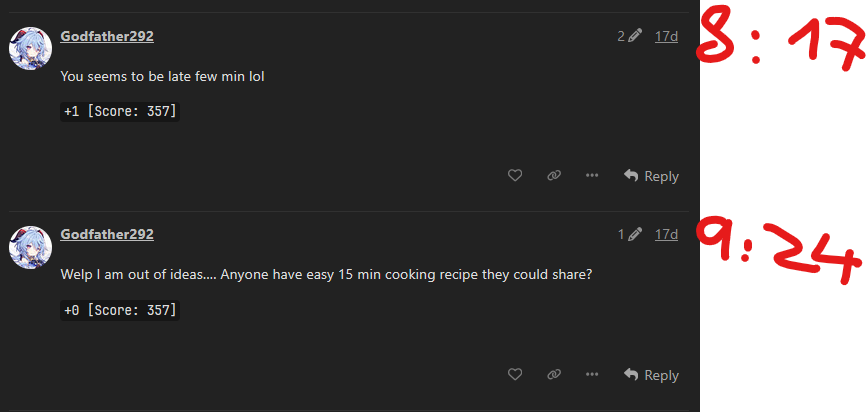
Task: Click the 17d date on the recipe post
Action: coord(666,235)
